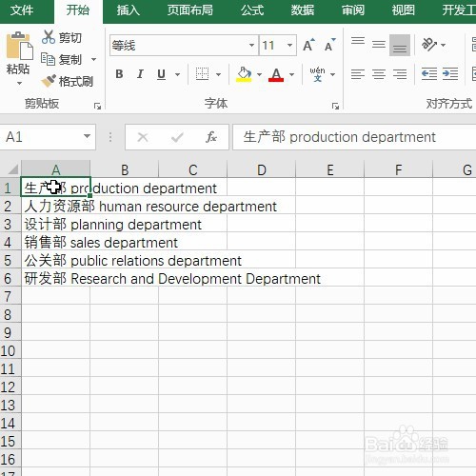Expand border style dropdown arrow
The width and height of the screenshot is (476, 476).
[218, 75]
